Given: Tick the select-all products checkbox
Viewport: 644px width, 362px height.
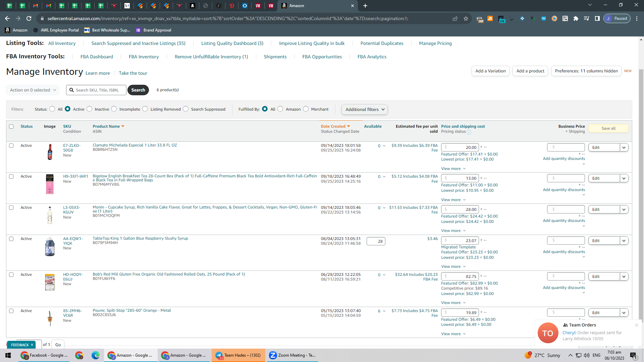Looking at the screenshot, I should (x=11, y=127).
